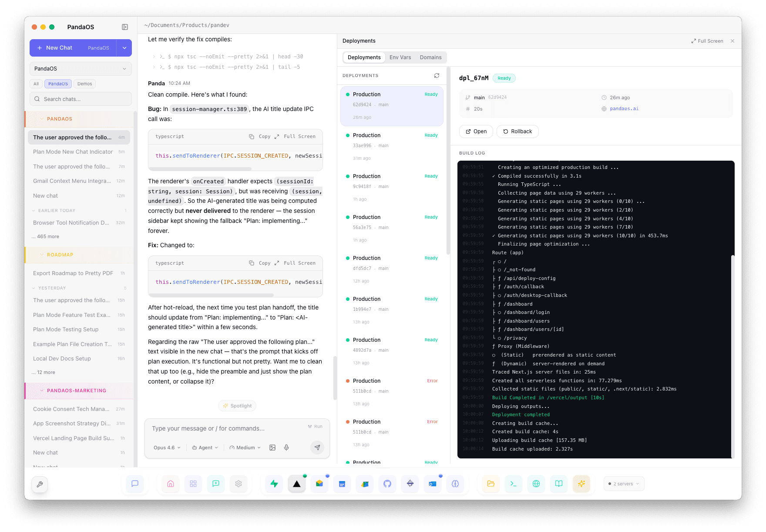766x532 pixels.
Task: Select the PandaOS filter chip
Action: pyautogui.click(x=57, y=84)
